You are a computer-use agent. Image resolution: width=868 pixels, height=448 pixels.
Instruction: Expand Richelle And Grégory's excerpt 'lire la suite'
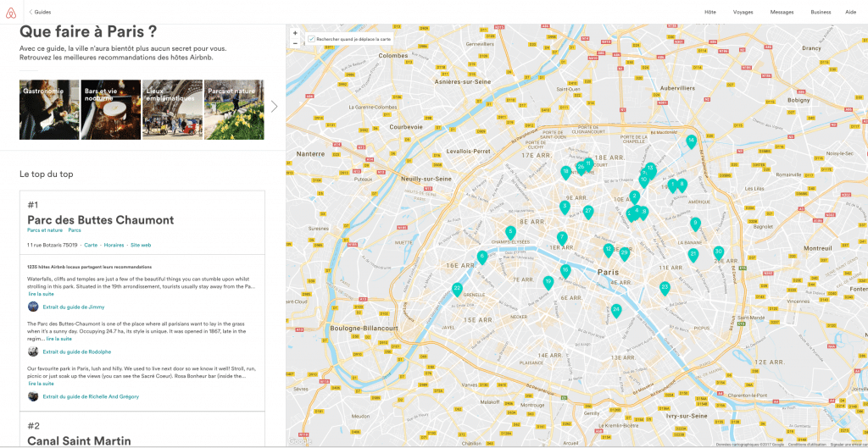[x=41, y=384]
